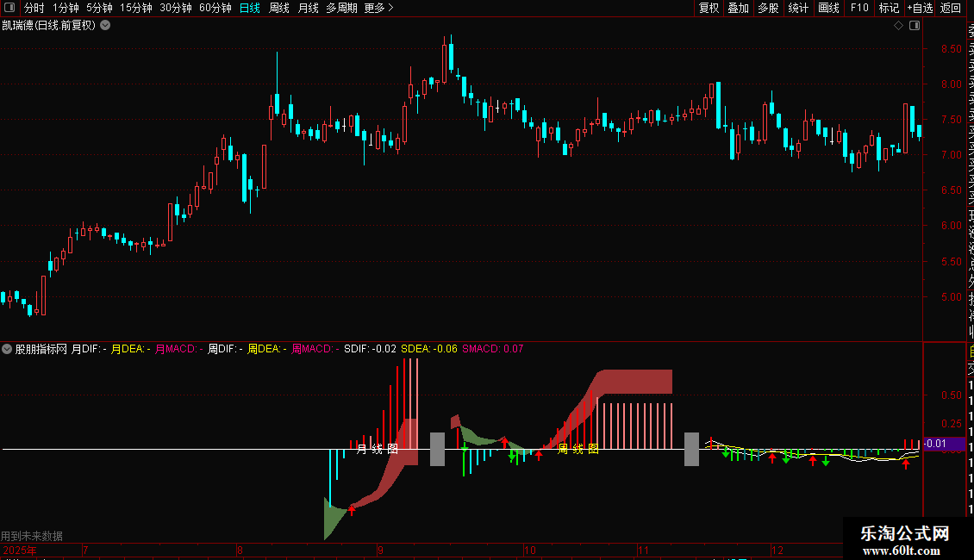The image size is (974, 560).
Task: Click the 周线图 label in indicator pane
Action: (578, 449)
